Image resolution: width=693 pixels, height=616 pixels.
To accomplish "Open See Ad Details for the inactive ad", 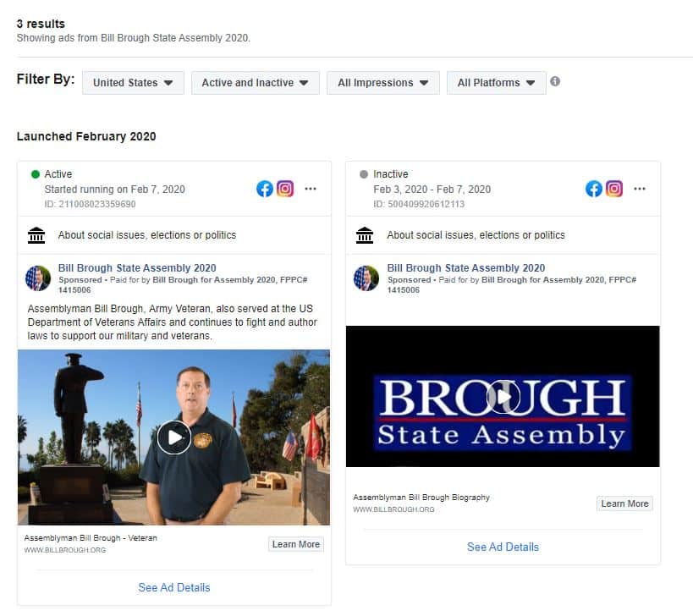I will click(x=503, y=547).
